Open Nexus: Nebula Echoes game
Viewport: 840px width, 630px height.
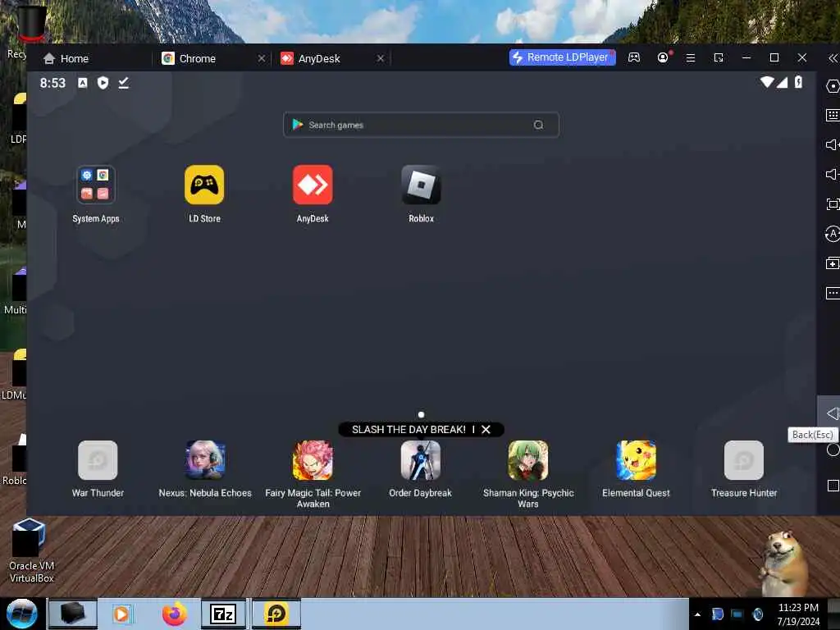[x=205, y=460]
